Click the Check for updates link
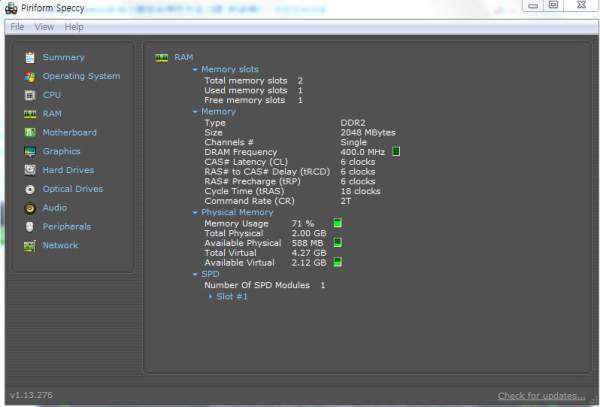This screenshot has width=600, height=407. coord(541,396)
